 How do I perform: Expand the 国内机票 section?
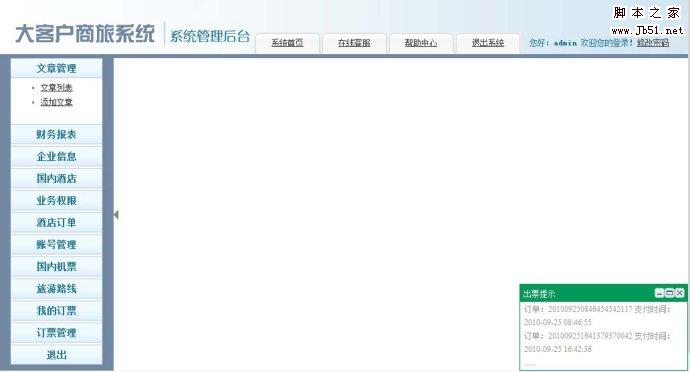tap(56, 266)
